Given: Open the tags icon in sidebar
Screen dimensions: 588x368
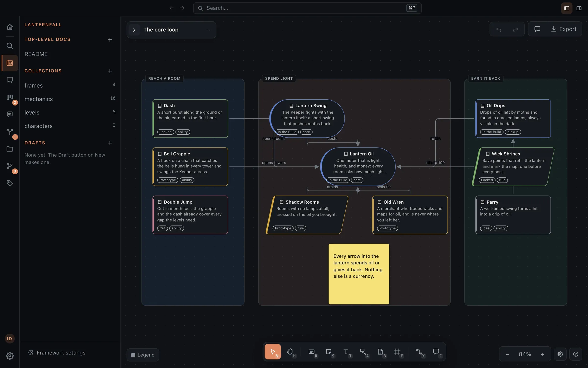Looking at the screenshot, I should pyautogui.click(x=10, y=183).
